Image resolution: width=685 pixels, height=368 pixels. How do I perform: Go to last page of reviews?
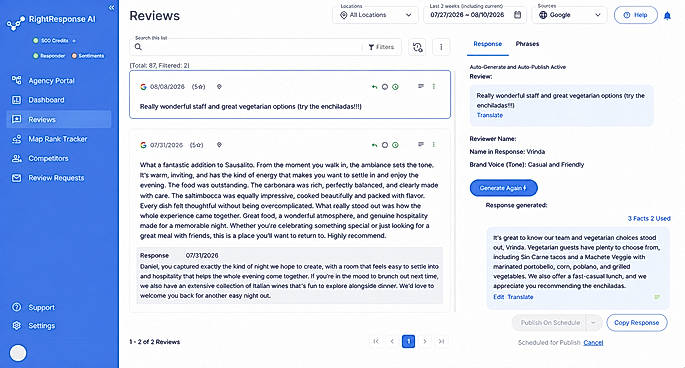441,341
